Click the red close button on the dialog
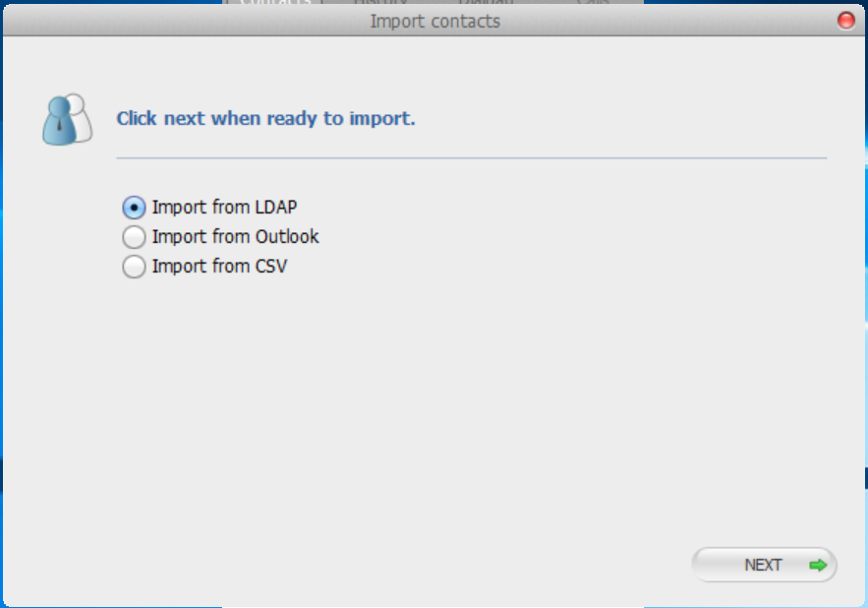This screenshot has height=608, width=868. pos(845,20)
